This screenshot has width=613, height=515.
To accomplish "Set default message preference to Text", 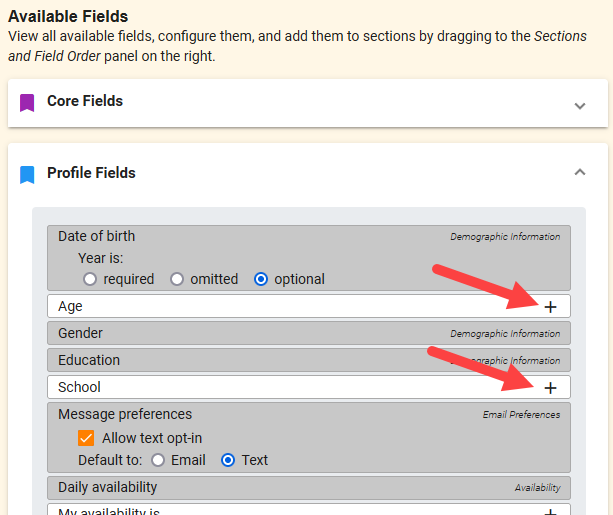I will pos(228,460).
